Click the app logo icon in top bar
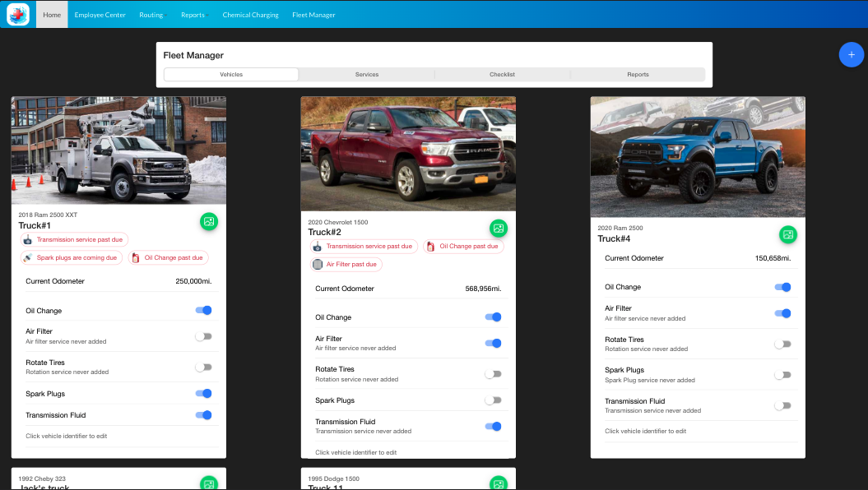This screenshot has height=490, width=868. [18, 14]
